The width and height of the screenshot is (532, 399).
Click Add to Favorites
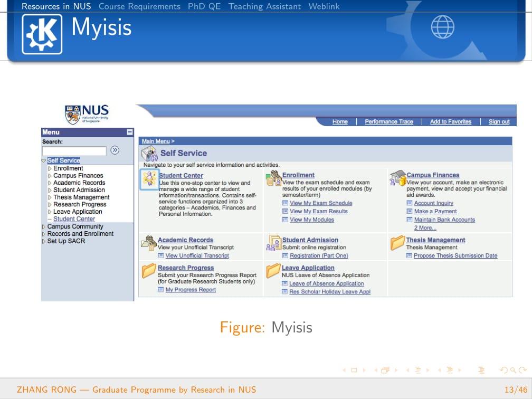click(x=451, y=121)
